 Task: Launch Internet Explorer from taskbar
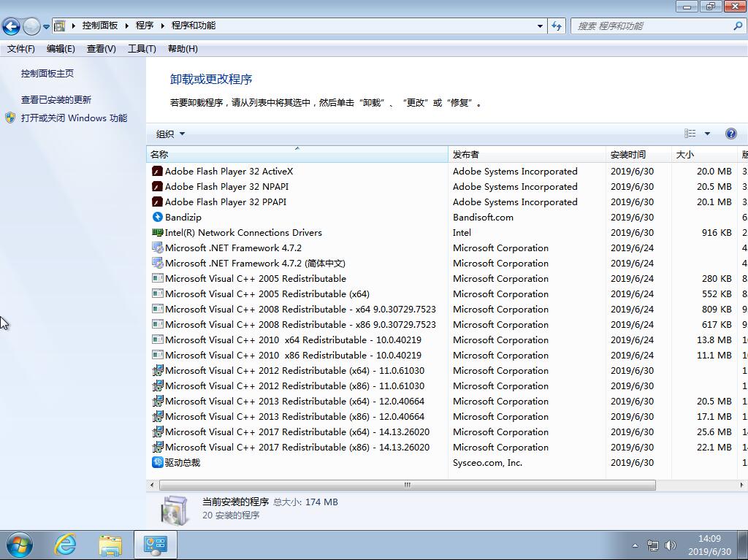65,545
